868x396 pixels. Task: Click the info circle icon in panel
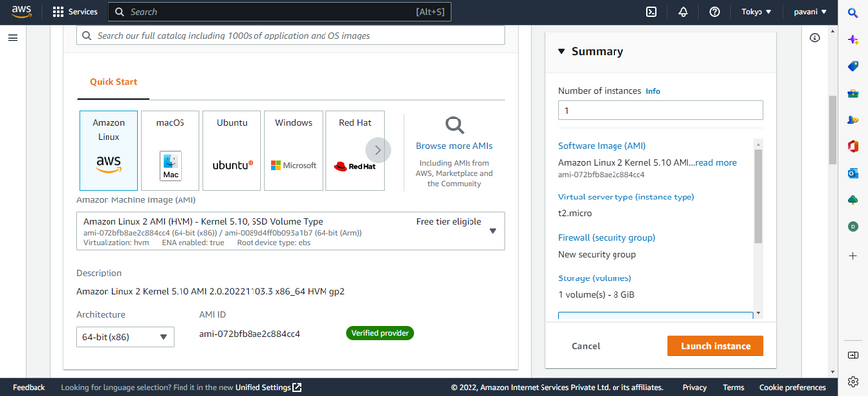coord(815,38)
